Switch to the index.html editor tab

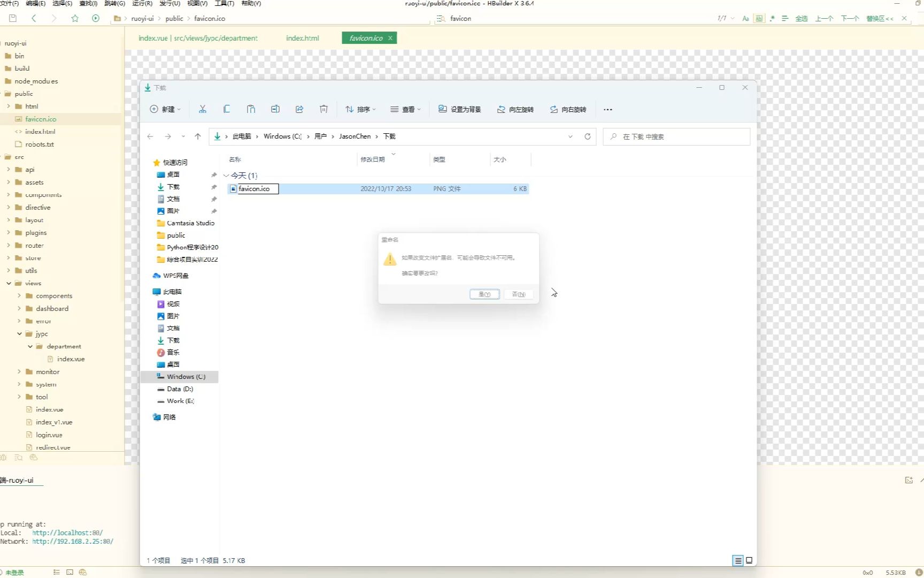click(302, 38)
